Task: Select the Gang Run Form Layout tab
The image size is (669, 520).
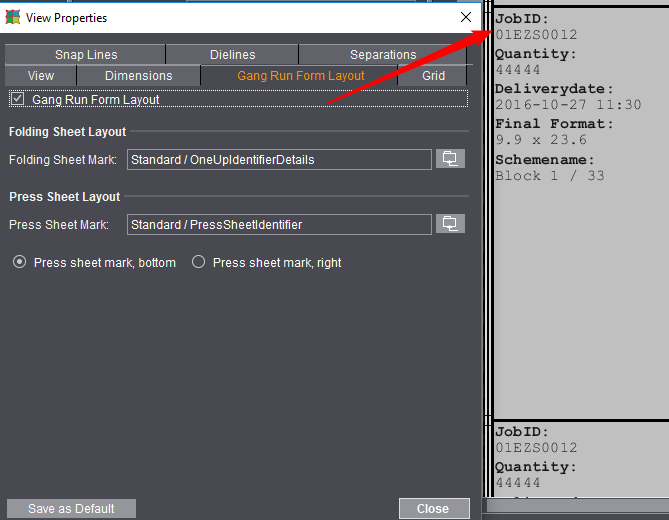Action: pos(300,76)
